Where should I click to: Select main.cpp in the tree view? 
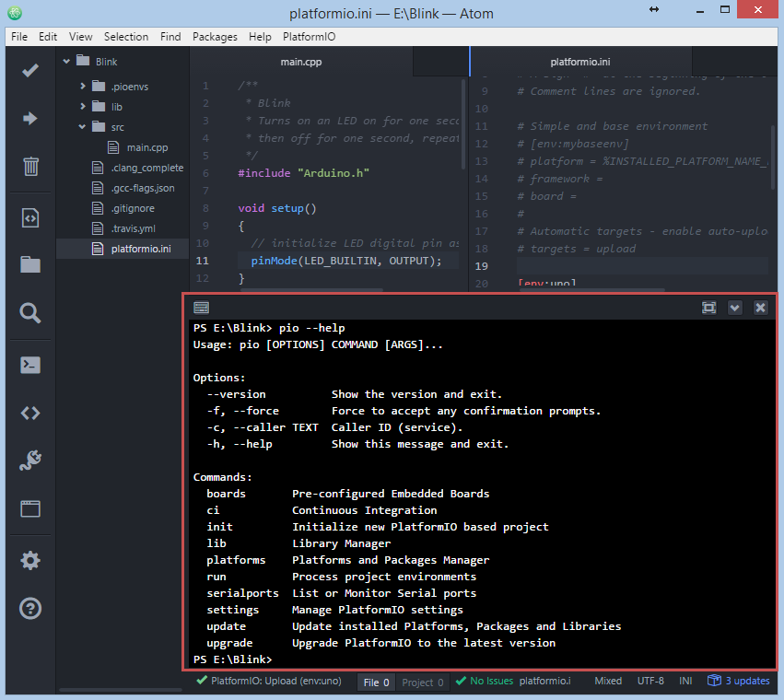click(x=147, y=147)
